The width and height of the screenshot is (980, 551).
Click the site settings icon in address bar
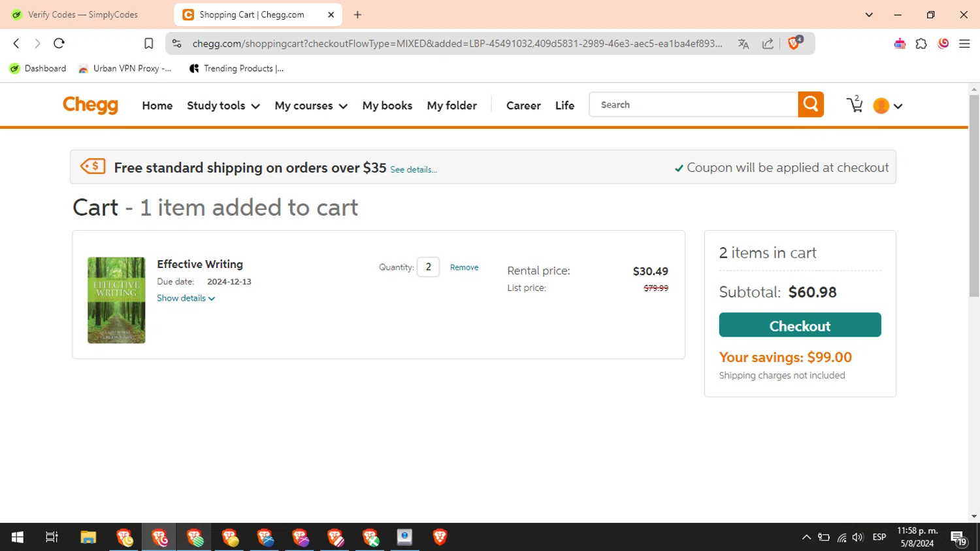pos(176,44)
